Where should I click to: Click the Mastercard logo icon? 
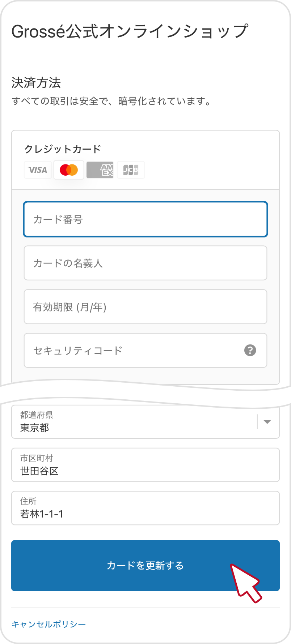[x=69, y=170]
